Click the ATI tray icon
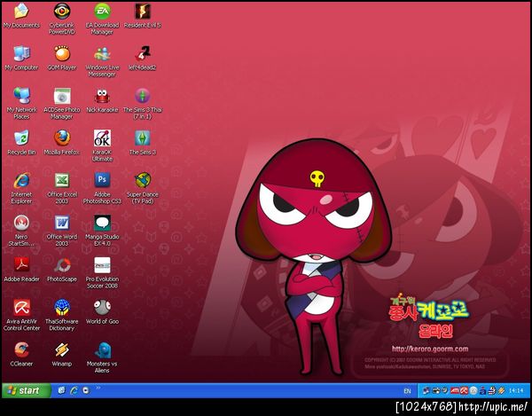Viewport: 532px width, 416px height. point(455,391)
